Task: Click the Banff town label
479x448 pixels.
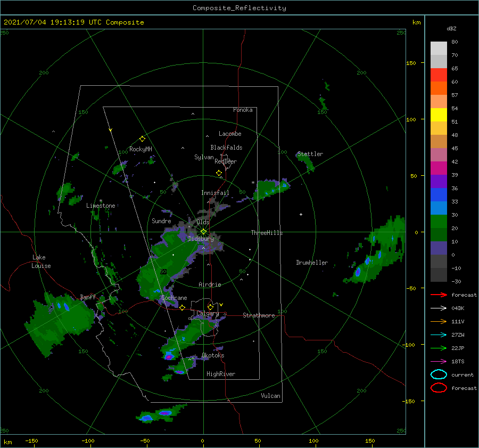Action: pyautogui.click(x=88, y=297)
